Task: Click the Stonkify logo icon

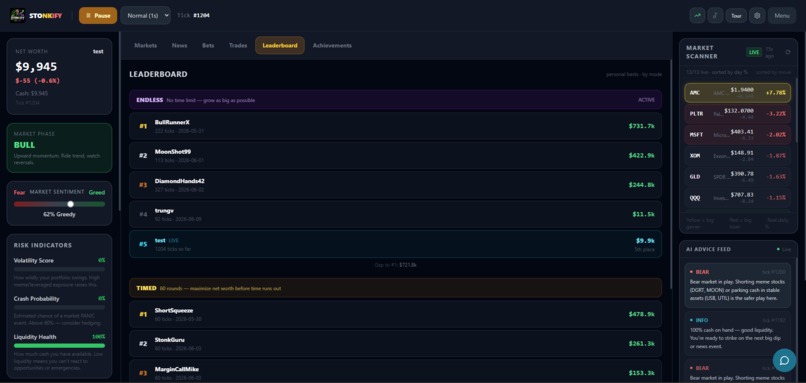Action: 17,15
